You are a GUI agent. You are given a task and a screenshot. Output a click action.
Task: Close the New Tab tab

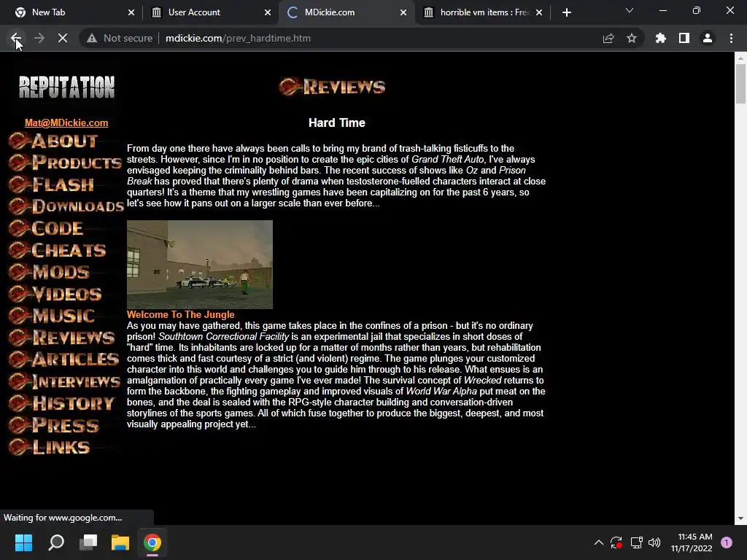(131, 12)
